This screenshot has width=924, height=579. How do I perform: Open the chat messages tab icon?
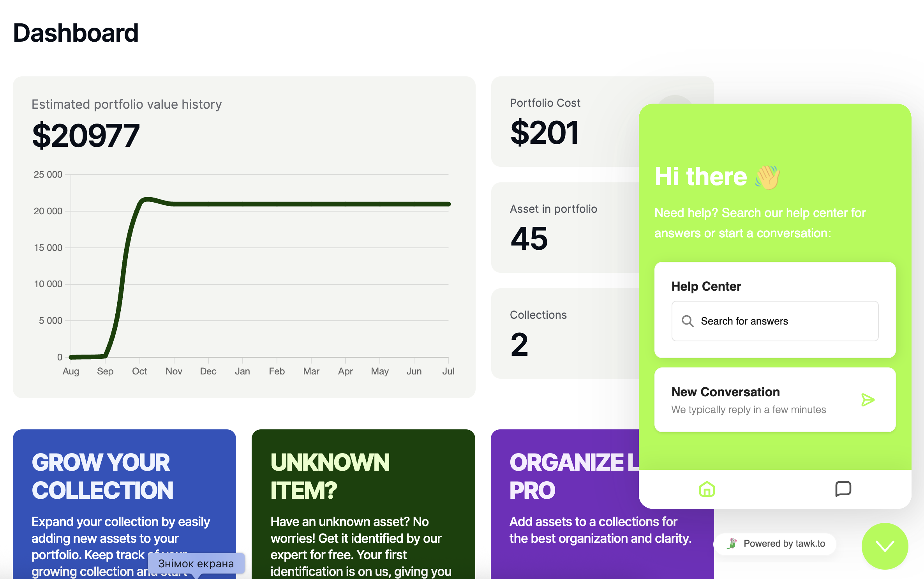coord(843,489)
